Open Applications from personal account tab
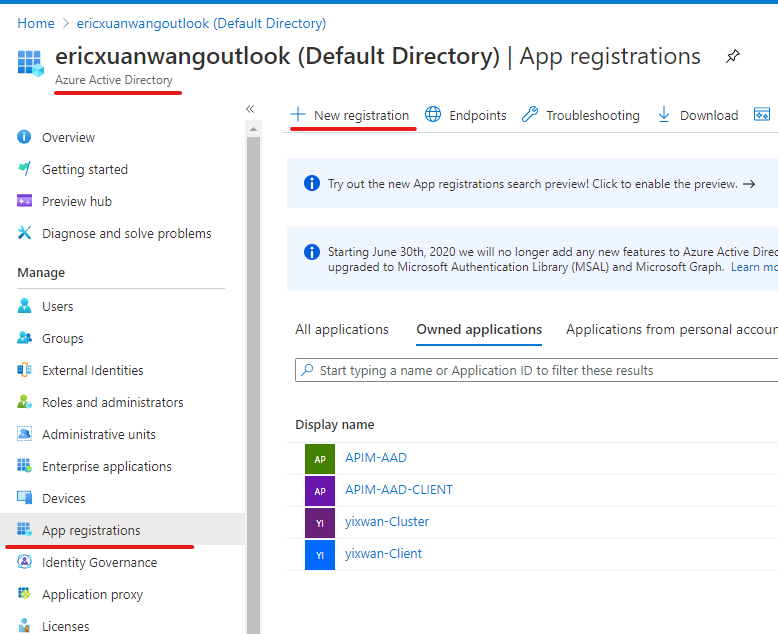The image size is (778, 634). click(x=672, y=329)
